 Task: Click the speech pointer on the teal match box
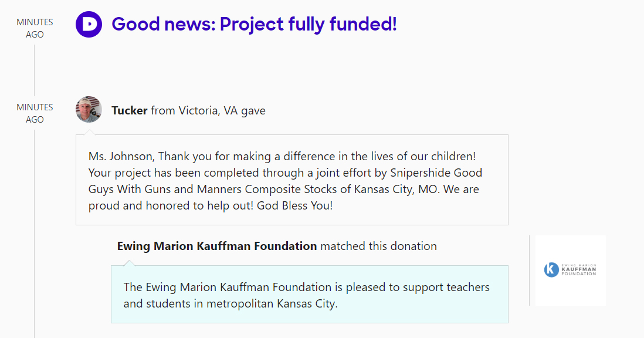130,263
